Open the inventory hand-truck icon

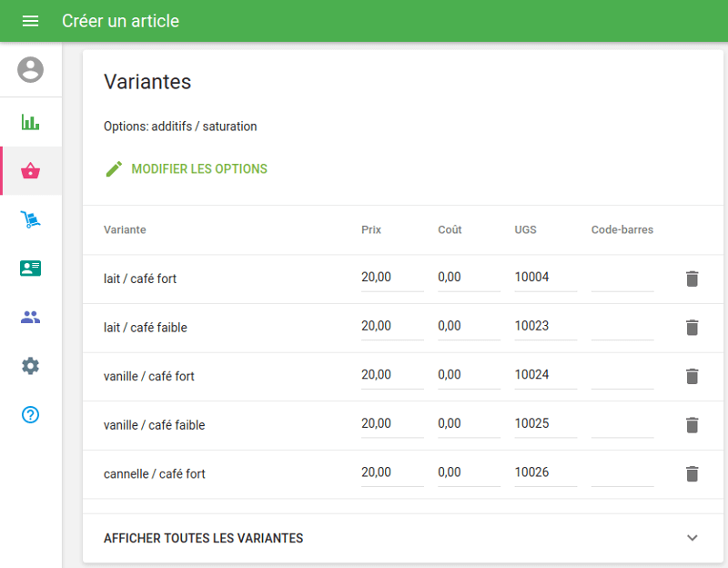click(x=30, y=218)
